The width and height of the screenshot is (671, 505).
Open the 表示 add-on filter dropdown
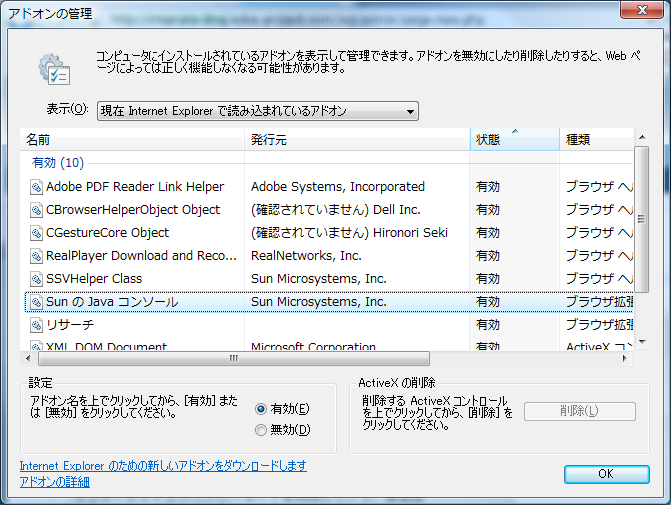click(258, 111)
